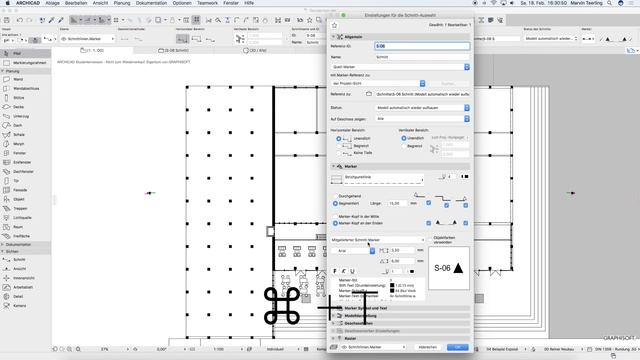Select the Unterzug beam tool
Viewport: 640px width, 360px height.
(25, 116)
